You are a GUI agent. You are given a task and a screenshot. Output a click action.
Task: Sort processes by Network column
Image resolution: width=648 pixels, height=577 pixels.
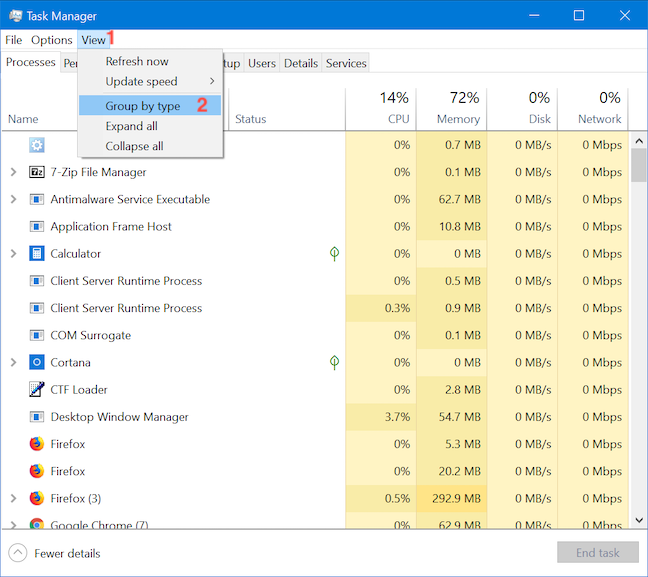pos(593,109)
